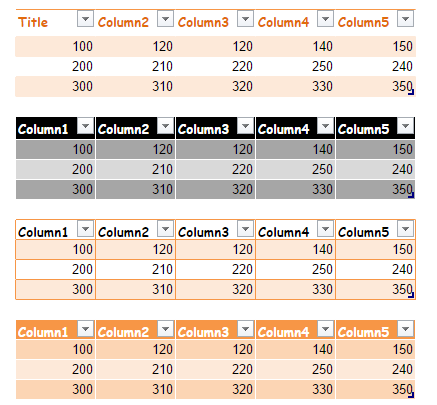The image size is (437, 405).
Task: Expand Column4 filter in the black header table
Action: click(x=325, y=126)
